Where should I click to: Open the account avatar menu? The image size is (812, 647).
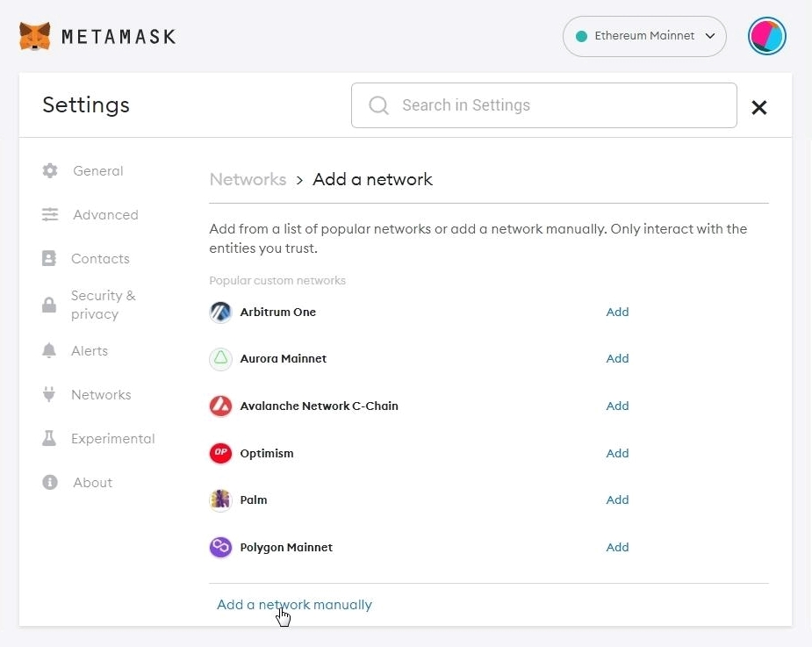(x=766, y=36)
